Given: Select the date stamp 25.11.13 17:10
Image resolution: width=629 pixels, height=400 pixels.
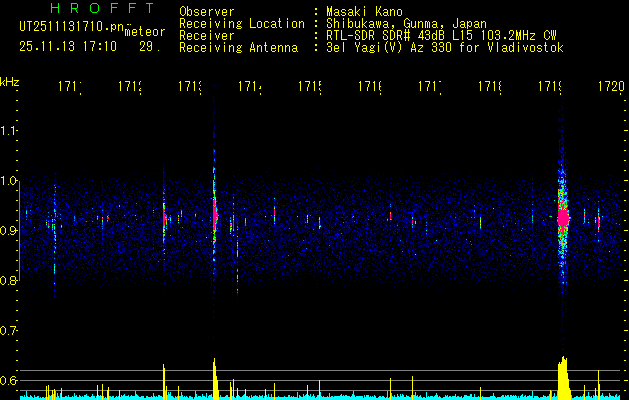Looking at the screenshot, I should click(x=68, y=47).
